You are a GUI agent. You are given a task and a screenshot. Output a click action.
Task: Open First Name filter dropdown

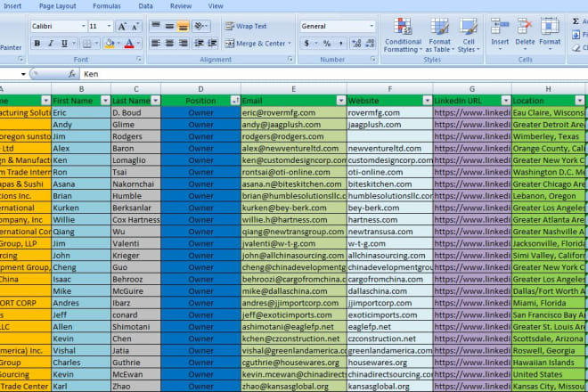tap(105, 100)
